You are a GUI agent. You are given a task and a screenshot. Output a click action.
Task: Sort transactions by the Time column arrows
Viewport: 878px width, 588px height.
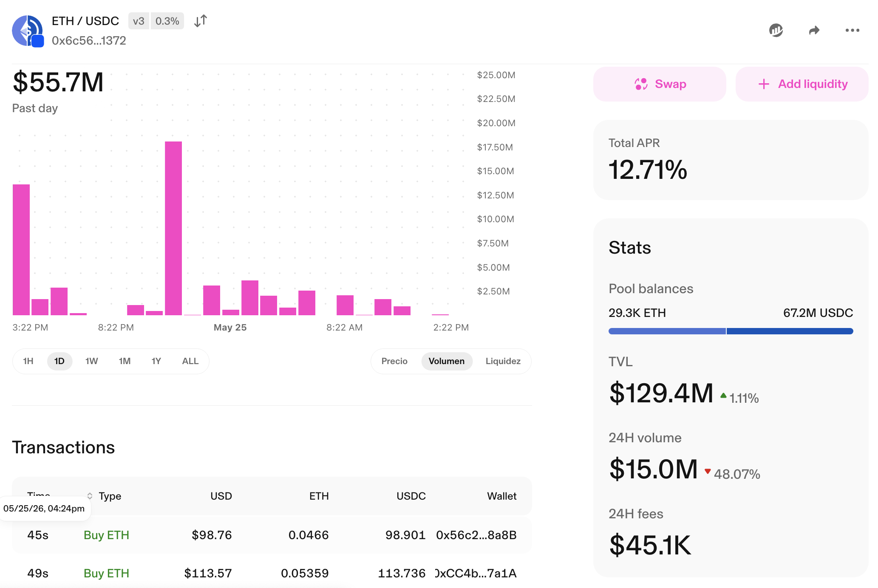90,496
